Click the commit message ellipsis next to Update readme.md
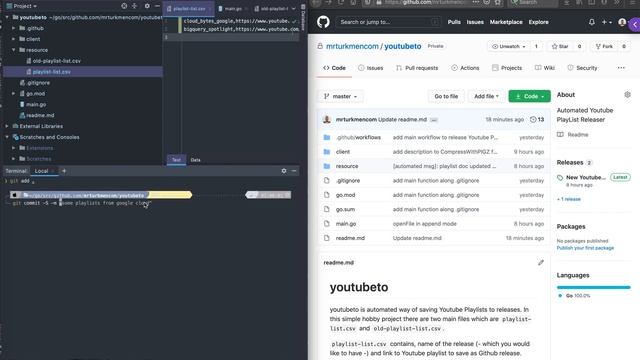Image resolution: width=640 pixels, height=360 pixels. click(434, 120)
